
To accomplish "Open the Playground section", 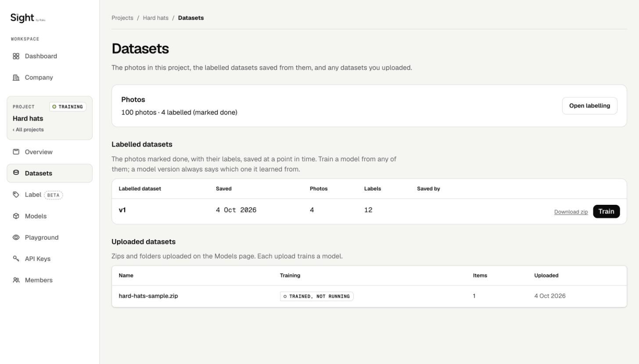I will [50, 238].
